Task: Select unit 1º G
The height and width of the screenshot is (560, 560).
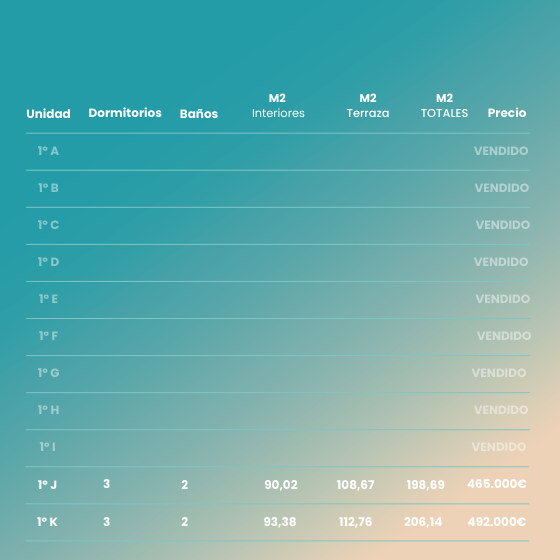Action: (x=48, y=373)
